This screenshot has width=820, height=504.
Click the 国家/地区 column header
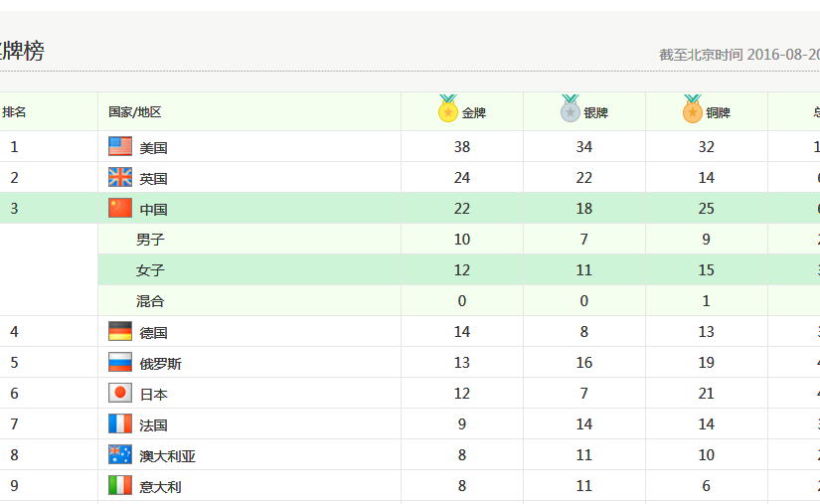coord(135,112)
